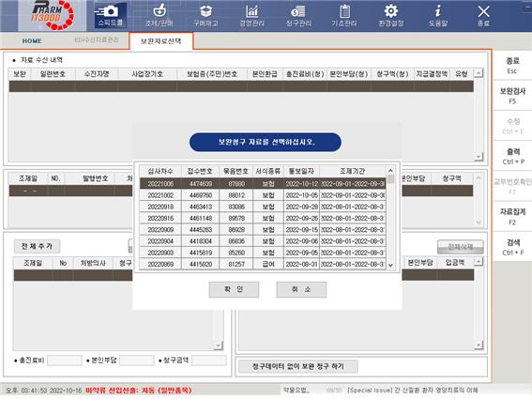The width and height of the screenshot is (532, 399).
Task: Click the 총진료비 input field
Action: click(65, 361)
